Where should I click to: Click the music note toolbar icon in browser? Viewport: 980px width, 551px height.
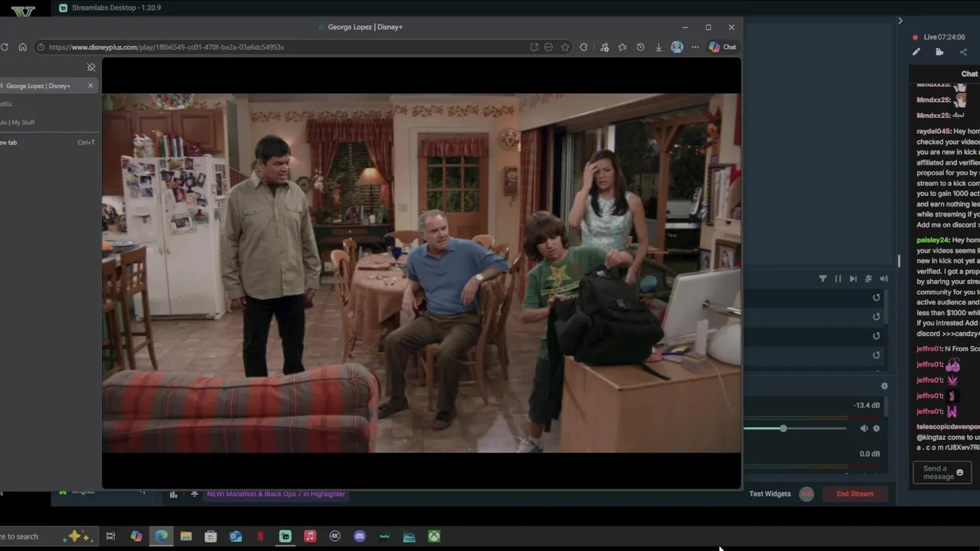click(x=604, y=47)
